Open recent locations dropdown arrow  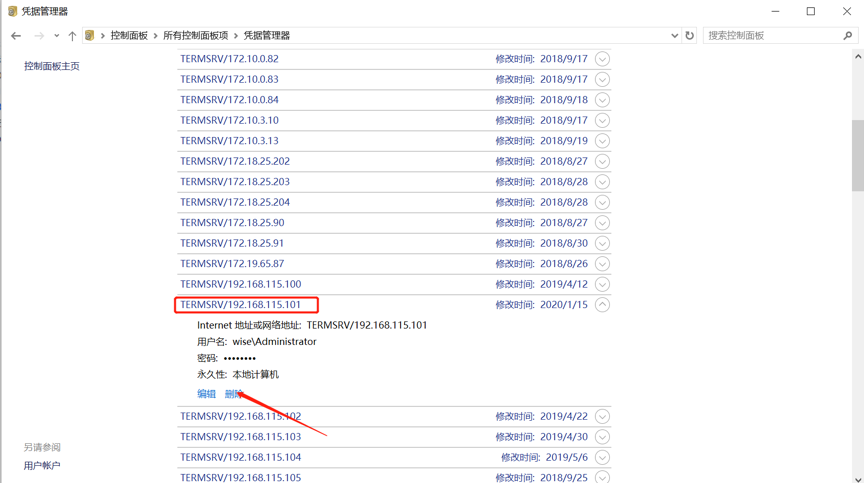point(56,36)
